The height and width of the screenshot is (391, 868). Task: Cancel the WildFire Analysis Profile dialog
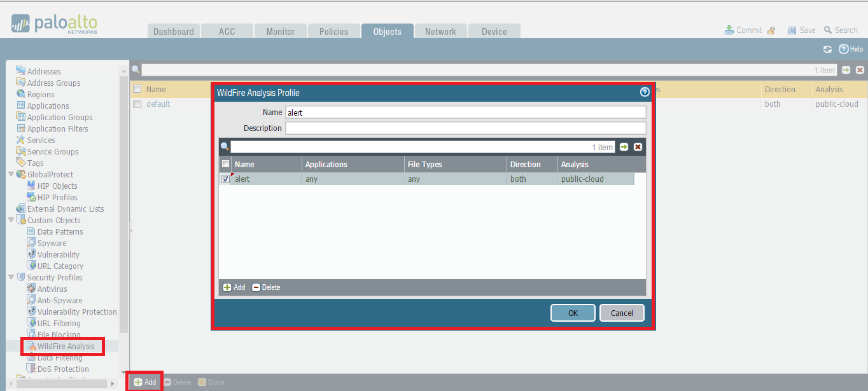[622, 313]
